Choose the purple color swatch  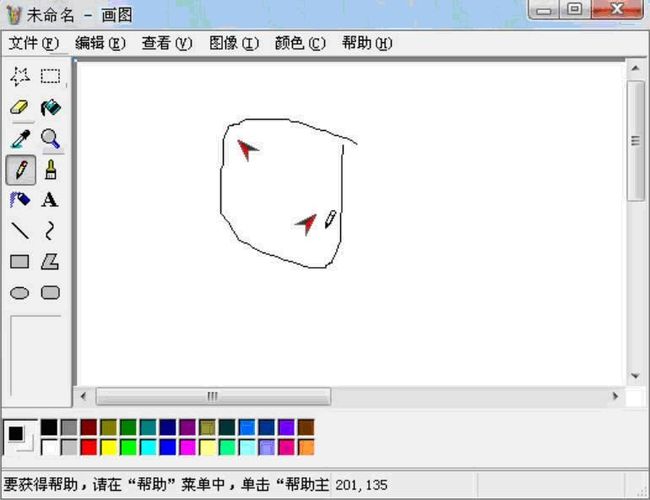tap(187, 427)
